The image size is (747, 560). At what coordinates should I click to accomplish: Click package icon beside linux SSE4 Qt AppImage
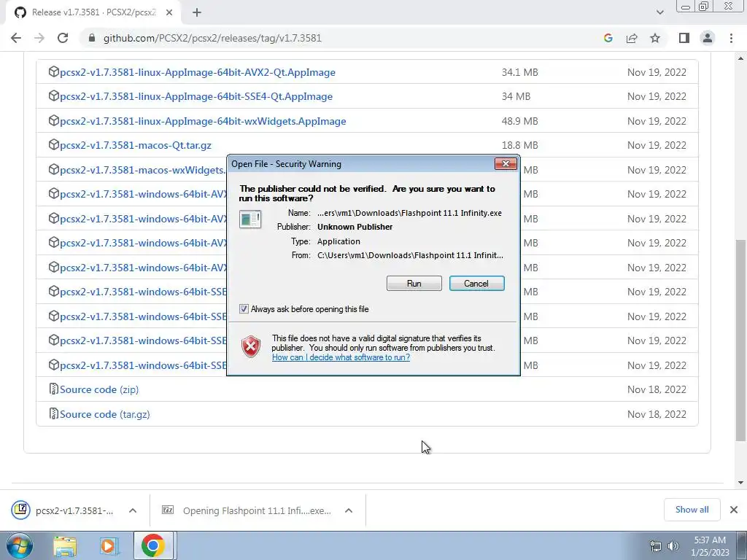coord(54,96)
